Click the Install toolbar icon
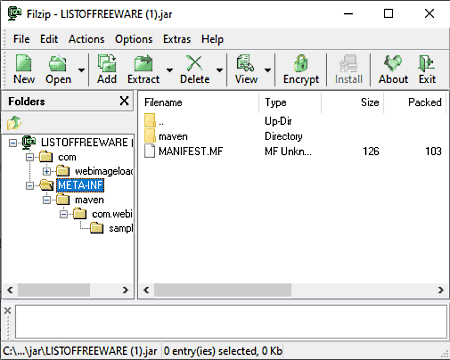Viewport: 450px width, 360px height. pos(348,63)
